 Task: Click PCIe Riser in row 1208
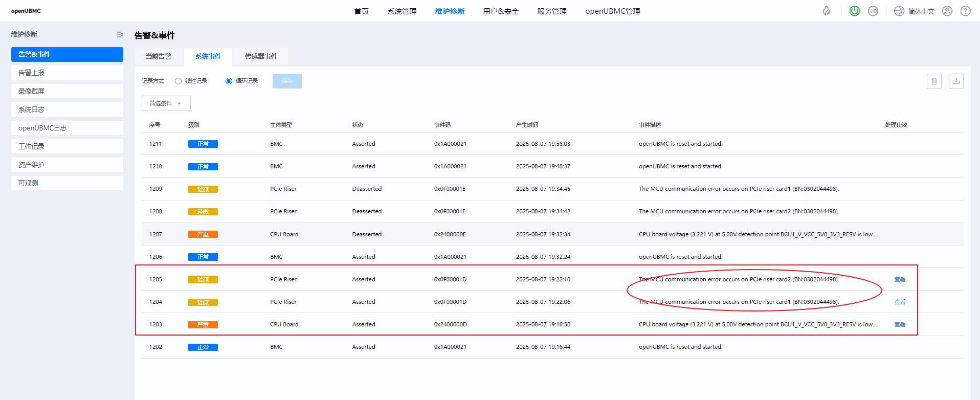pyautogui.click(x=283, y=211)
